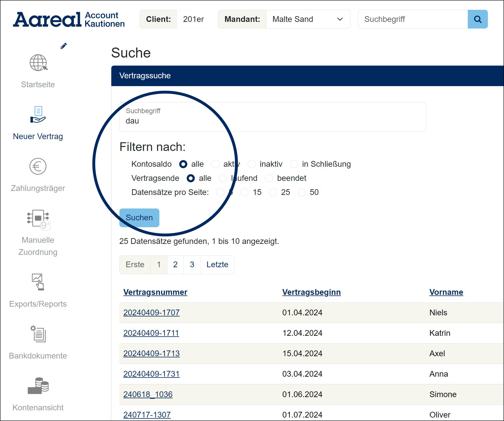Screen dimensions: 504x421
Task: Select Kontosaldo 'in Schließung' option
Action: [294, 164]
